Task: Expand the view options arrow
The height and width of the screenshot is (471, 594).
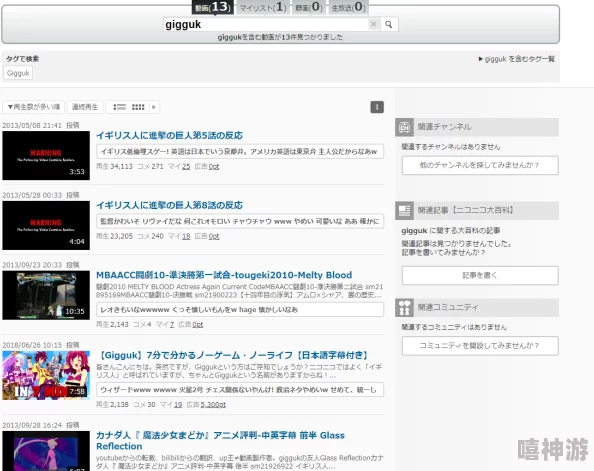Action: [x=154, y=107]
